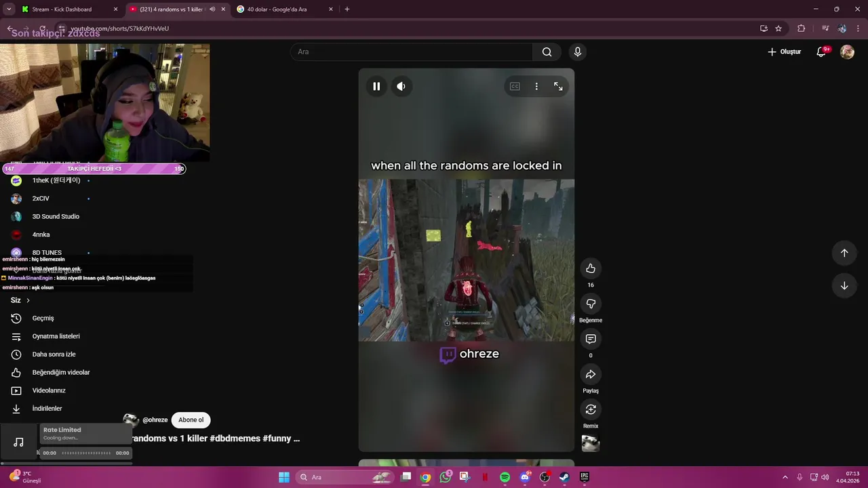Open 4nnka subscription channel
The height and width of the screenshot is (488, 868).
click(x=41, y=235)
